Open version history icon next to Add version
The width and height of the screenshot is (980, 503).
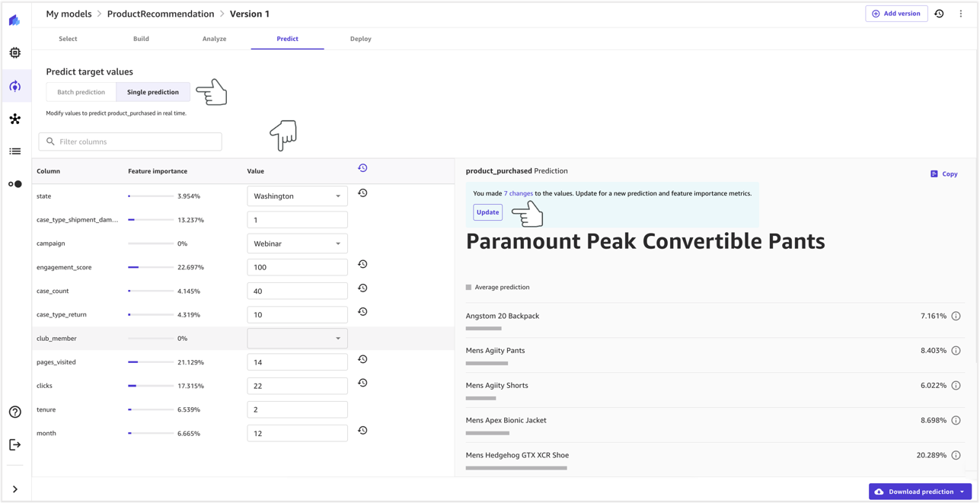coord(939,14)
